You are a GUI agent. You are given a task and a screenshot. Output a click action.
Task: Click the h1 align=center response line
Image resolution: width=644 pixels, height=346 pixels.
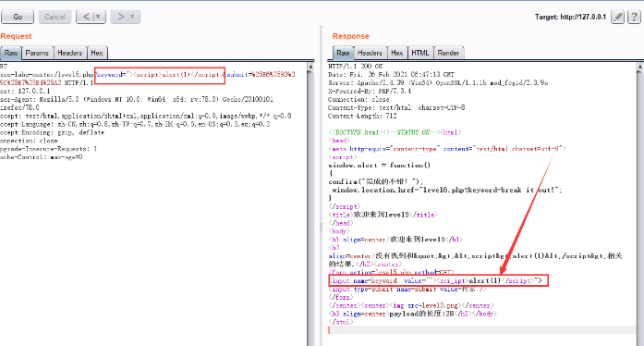tap(396, 240)
